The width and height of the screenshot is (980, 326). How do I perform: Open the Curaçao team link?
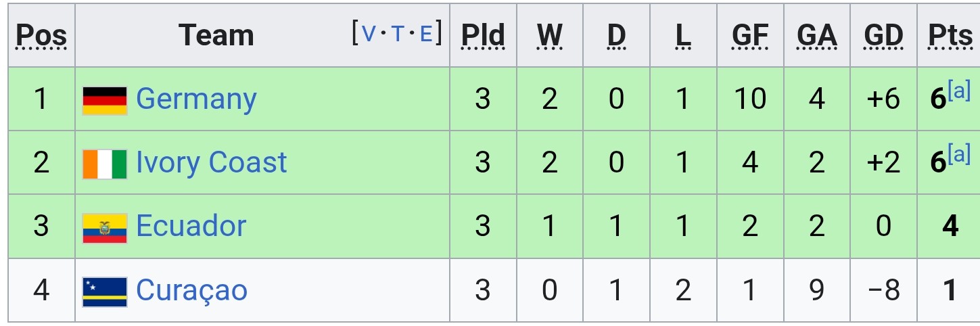click(191, 291)
